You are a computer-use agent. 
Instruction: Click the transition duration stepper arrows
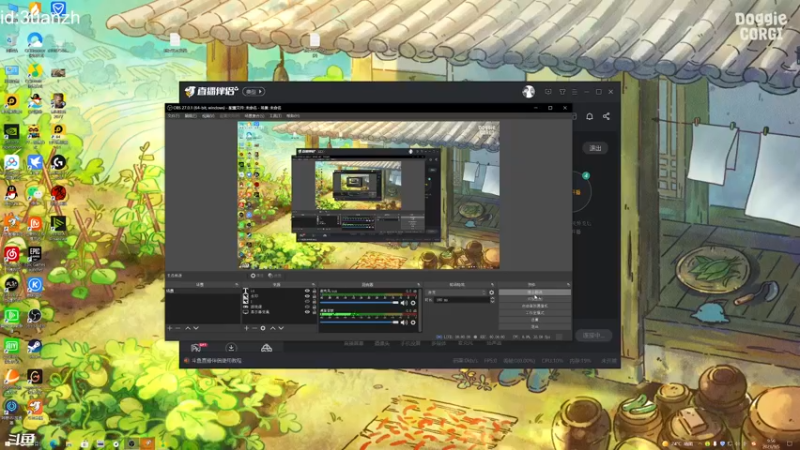coord(492,299)
